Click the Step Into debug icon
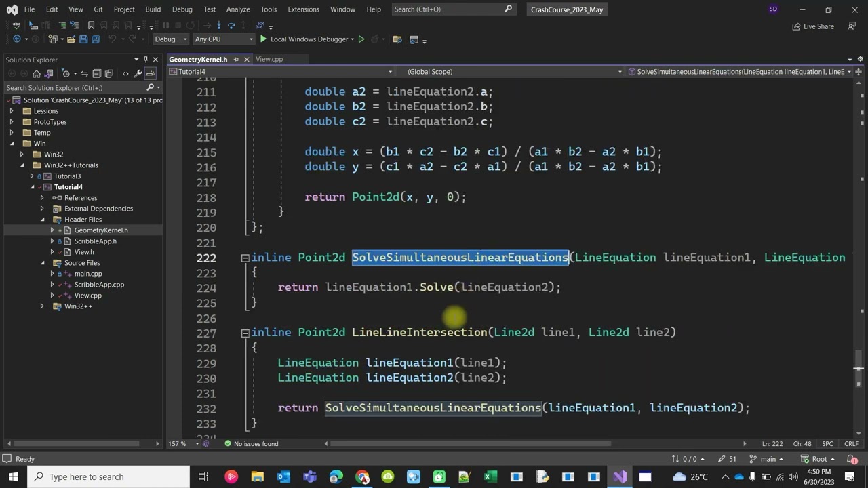Screen dimensions: 868x488 coord(218,26)
